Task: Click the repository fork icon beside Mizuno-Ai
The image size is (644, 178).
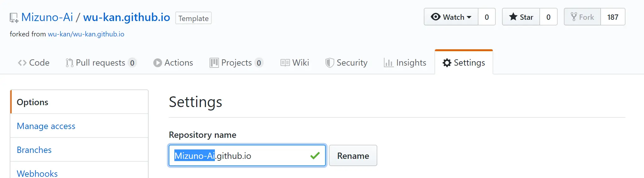Action: point(14,18)
